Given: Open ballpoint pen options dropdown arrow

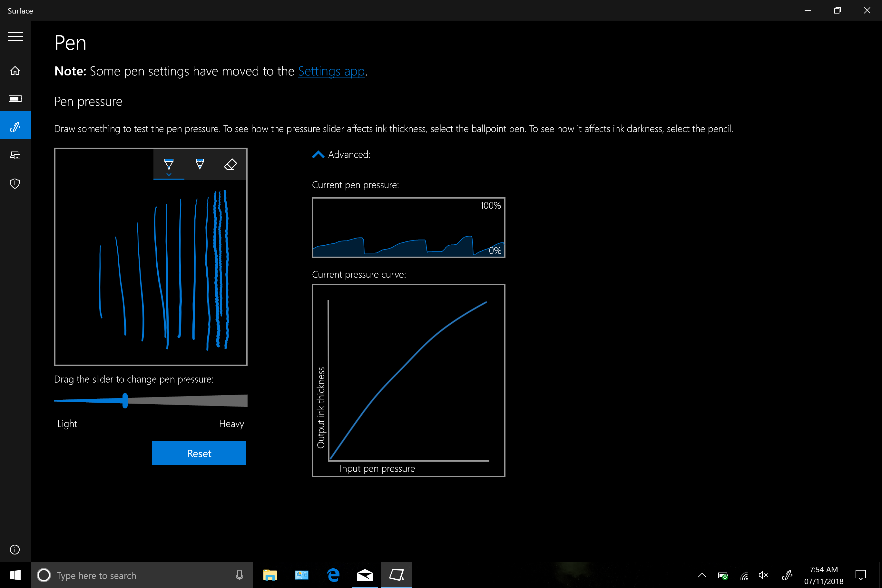Looking at the screenshot, I should [169, 175].
